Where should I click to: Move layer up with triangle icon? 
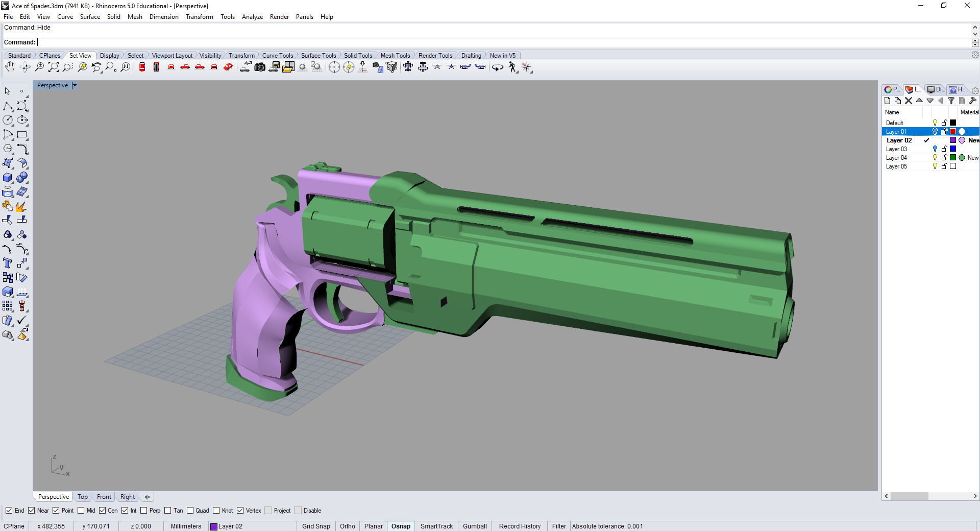coord(919,101)
